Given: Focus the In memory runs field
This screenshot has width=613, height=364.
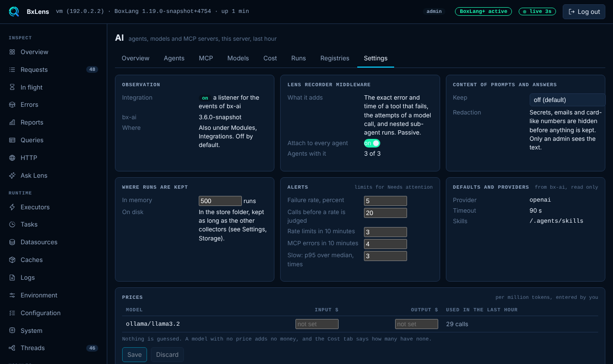Looking at the screenshot, I should click(220, 201).
